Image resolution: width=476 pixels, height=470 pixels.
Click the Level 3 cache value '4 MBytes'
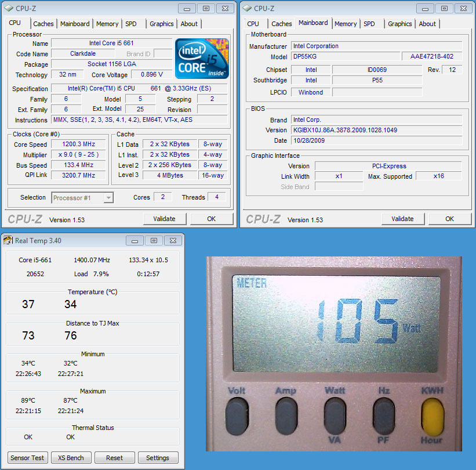pos(170,175)
